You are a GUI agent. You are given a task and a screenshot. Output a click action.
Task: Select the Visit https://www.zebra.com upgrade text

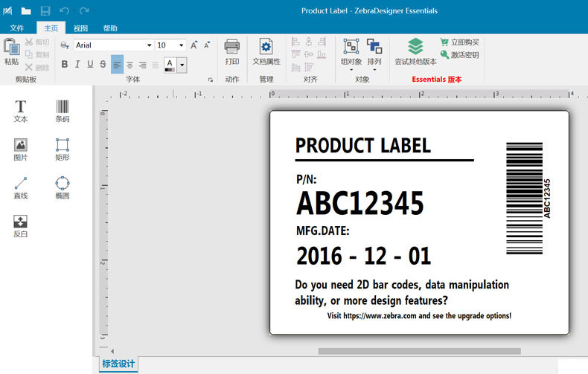tap(419, 316)
